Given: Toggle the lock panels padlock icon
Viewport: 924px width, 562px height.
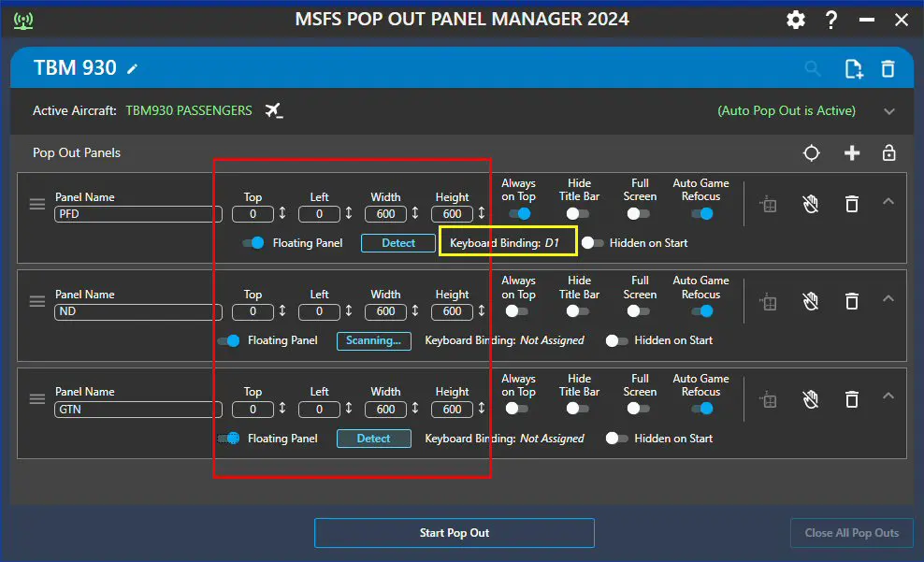Looking at the screenshot, I should pyautogui.click(x=888, y=153).
